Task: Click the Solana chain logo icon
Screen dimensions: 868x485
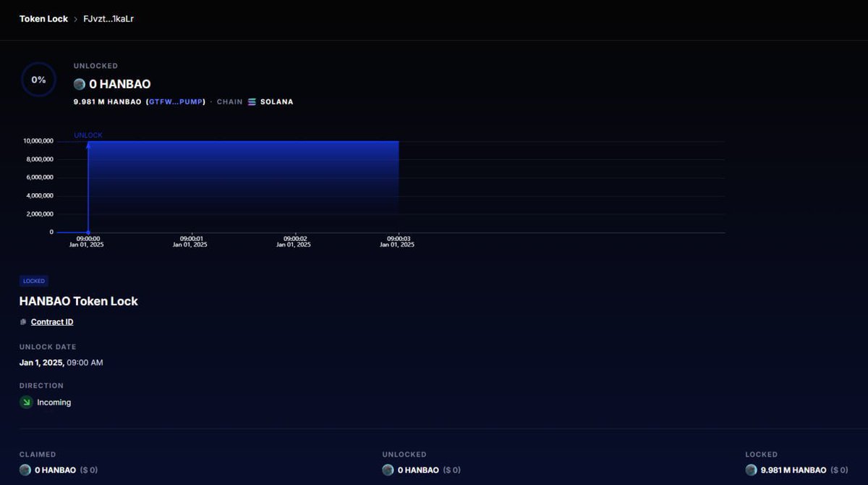Action: click(x=252, y=102)
